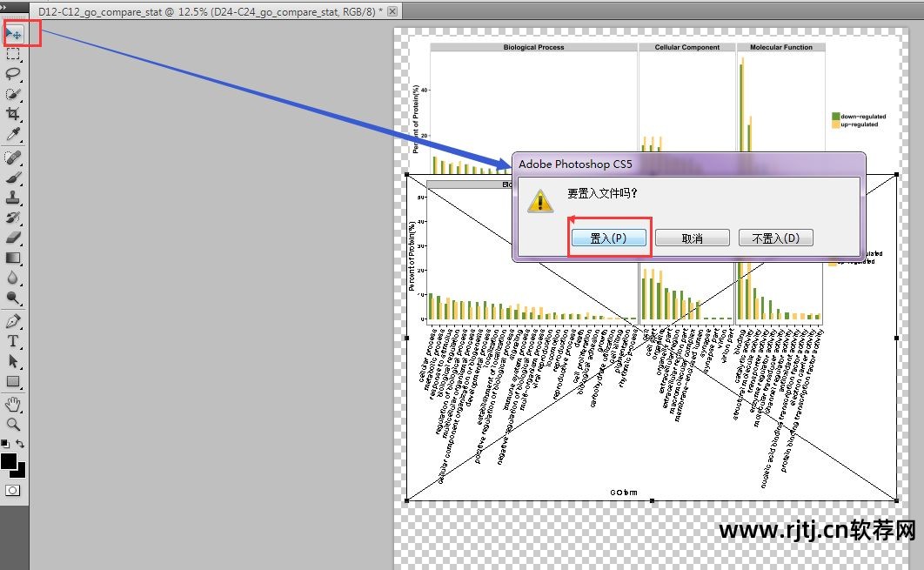Toggle Quick Mask mode
Screen dimensions: 924x570
tap(13, 491)
